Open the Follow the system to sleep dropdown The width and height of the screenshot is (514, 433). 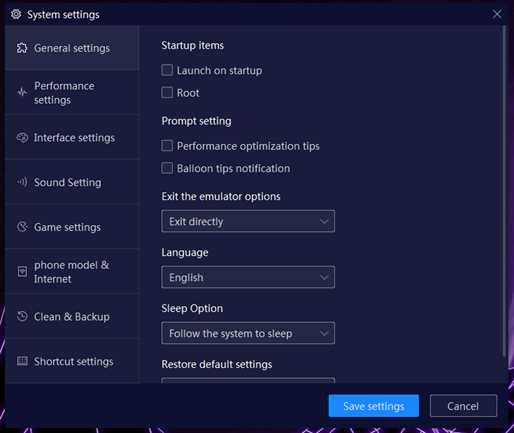(x=248, y=333)
